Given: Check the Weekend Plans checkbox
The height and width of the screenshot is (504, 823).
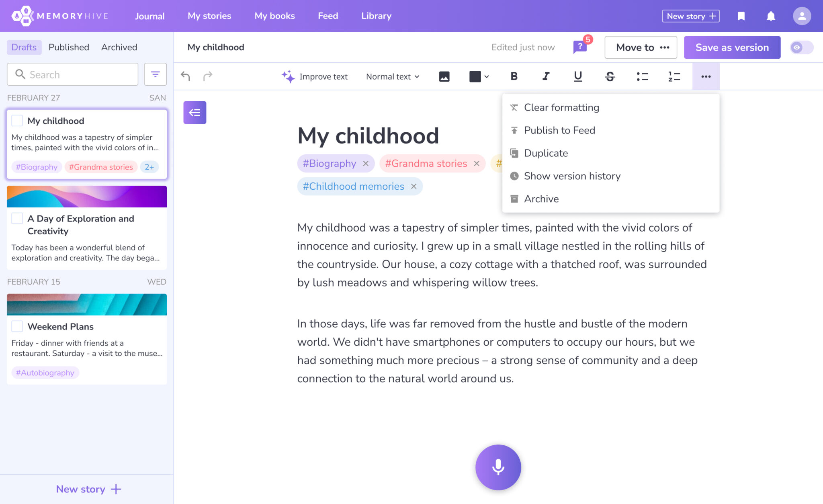Looking at the screenshot, I should [x=17, y=326].
